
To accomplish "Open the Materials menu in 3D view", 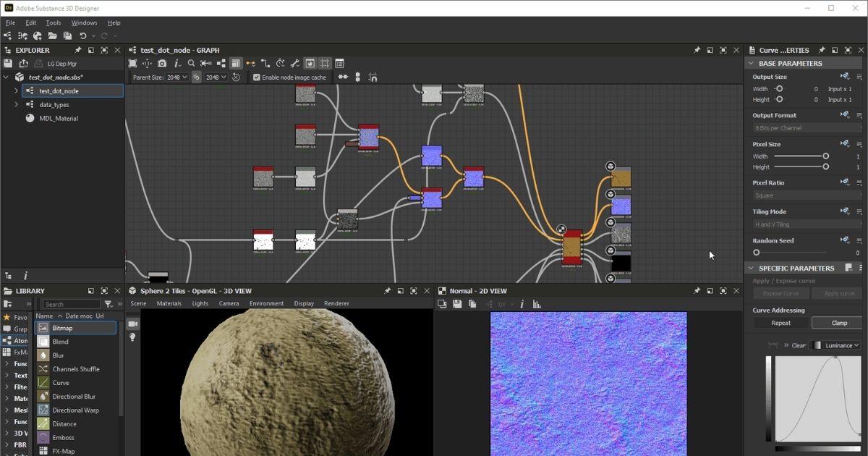I will (169, 303).
